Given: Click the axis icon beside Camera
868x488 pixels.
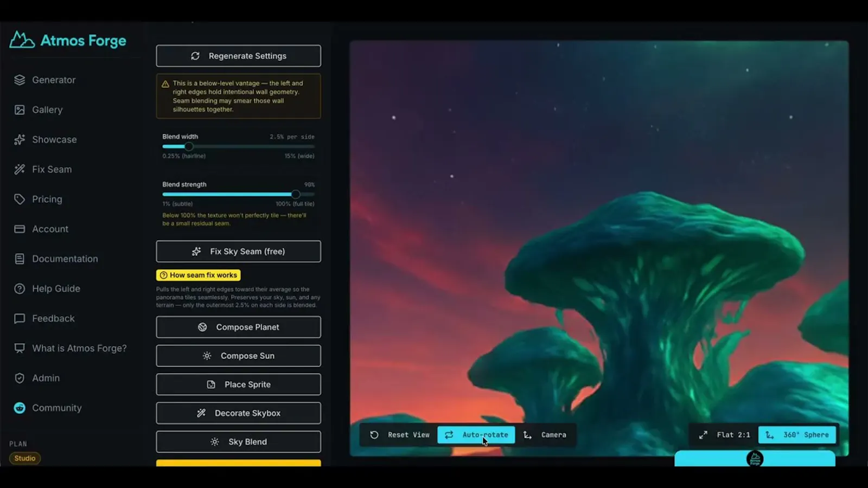Looking at the screenshot, I should (x=527, y=435).
